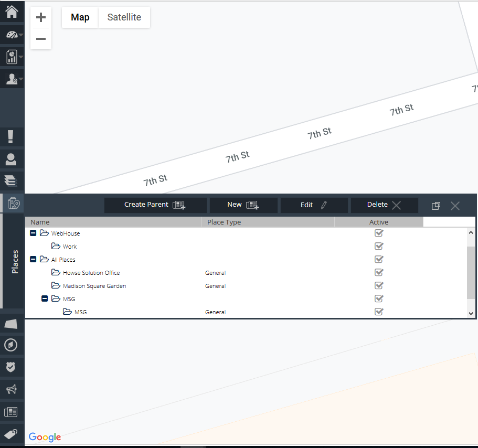478x448 pixels.
Task: Click the places list scrollbar thumb
Action: coord(471,272)
